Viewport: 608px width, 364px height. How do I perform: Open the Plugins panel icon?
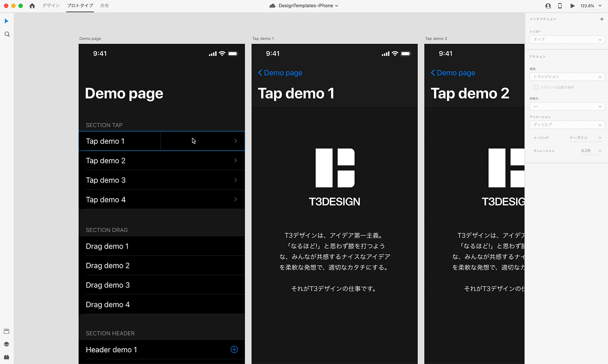point(6,357)
